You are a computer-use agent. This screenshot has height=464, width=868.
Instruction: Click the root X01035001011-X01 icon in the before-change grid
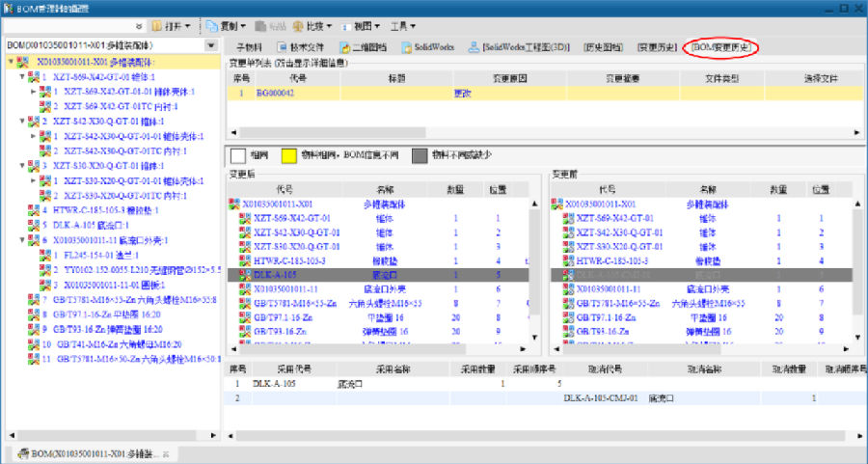coord(556,205)
